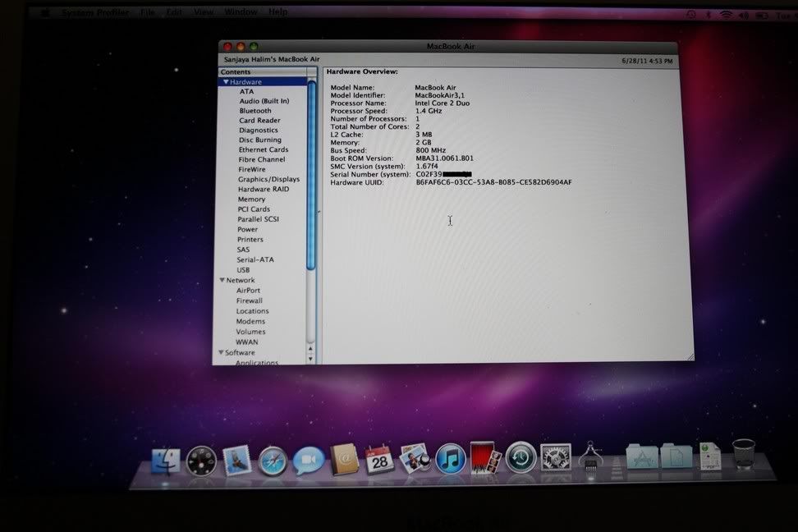Launch Safari from the Dock
This screenshot has height=532, width=798.
pos(273,461)
